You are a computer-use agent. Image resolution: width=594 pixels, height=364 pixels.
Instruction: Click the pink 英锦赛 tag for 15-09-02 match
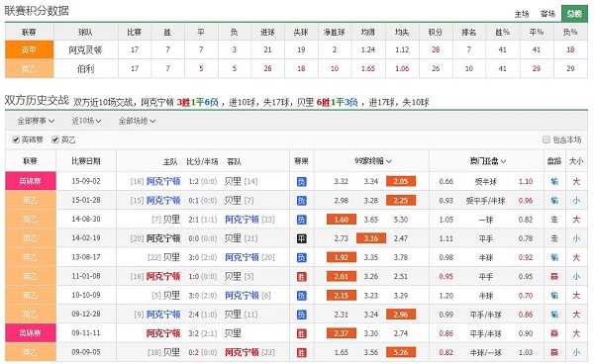click(31, 181)
